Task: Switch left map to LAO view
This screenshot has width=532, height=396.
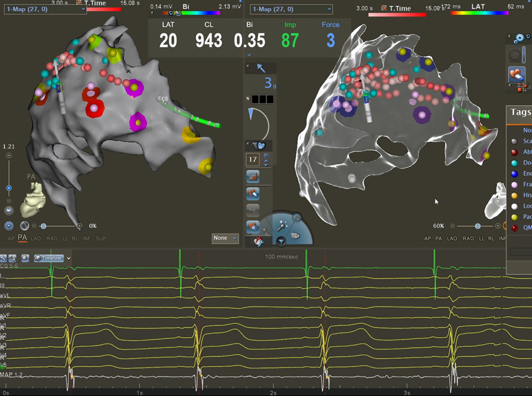Action: (36, 238)
